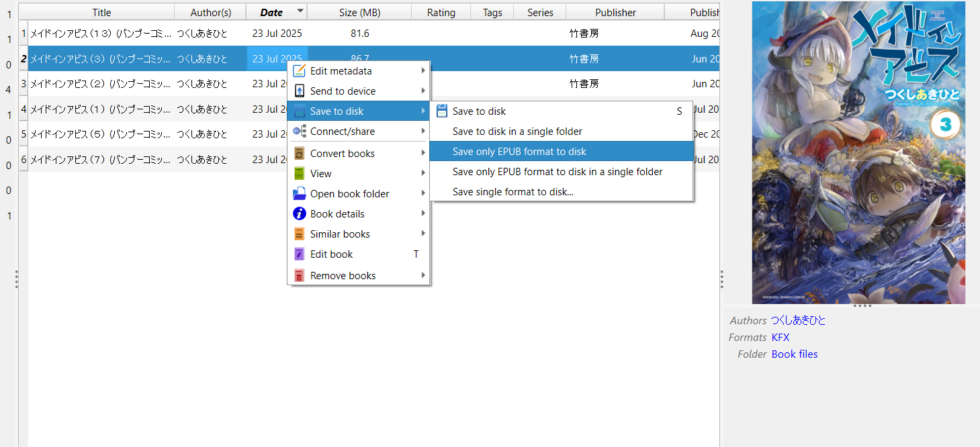Select the book titled メイドインアビス（７）
Image resolution: width=980 pixels, height=447 pixels.
pos(101,159)
